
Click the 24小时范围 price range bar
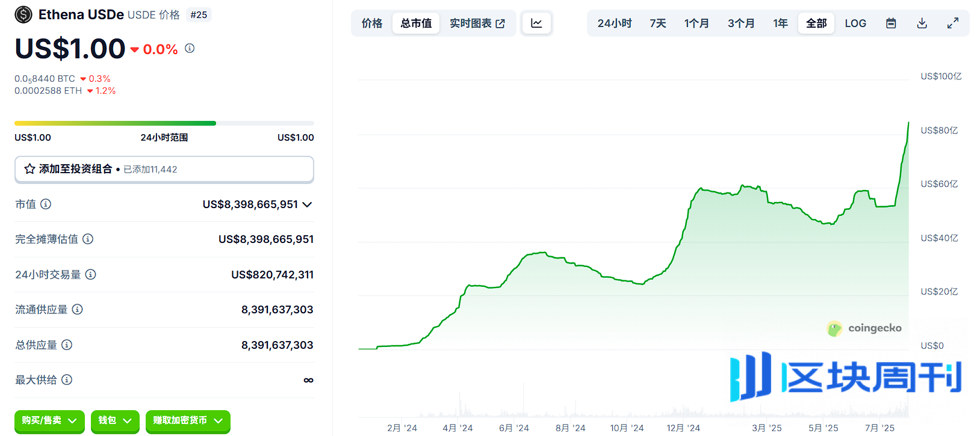click(x=164, y=123)
